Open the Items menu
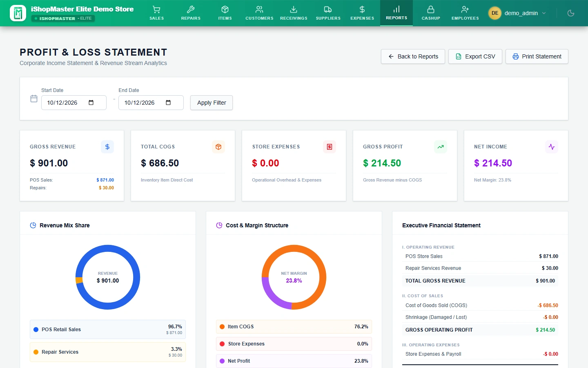Image resolution: width=588 pixels, height=368 pixels. click(225, 13)
